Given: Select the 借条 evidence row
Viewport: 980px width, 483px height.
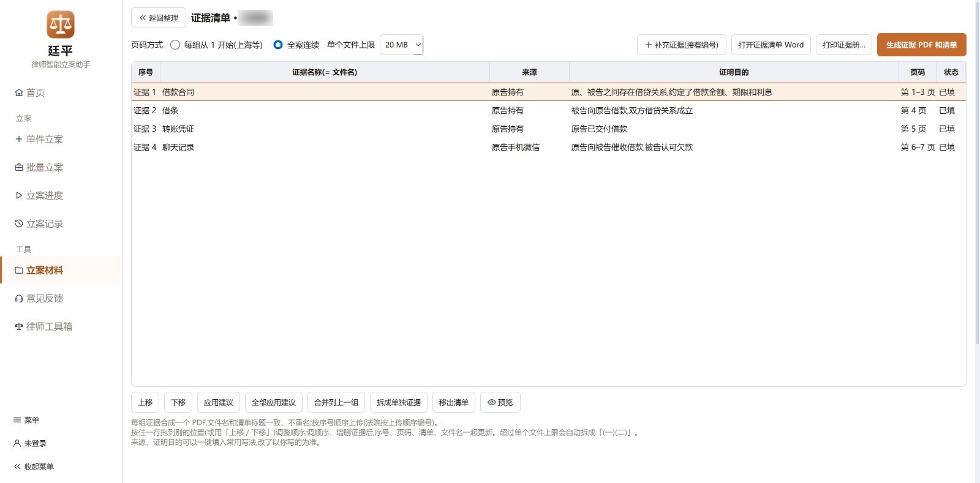Looking at the screenshot, I should pyautogui.click(x=549, y=110).
